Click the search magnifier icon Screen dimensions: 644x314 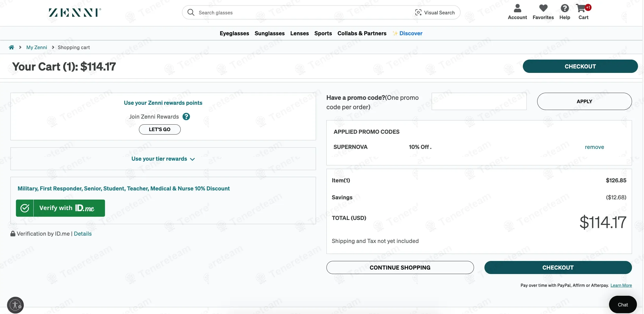tap(191, 13)
